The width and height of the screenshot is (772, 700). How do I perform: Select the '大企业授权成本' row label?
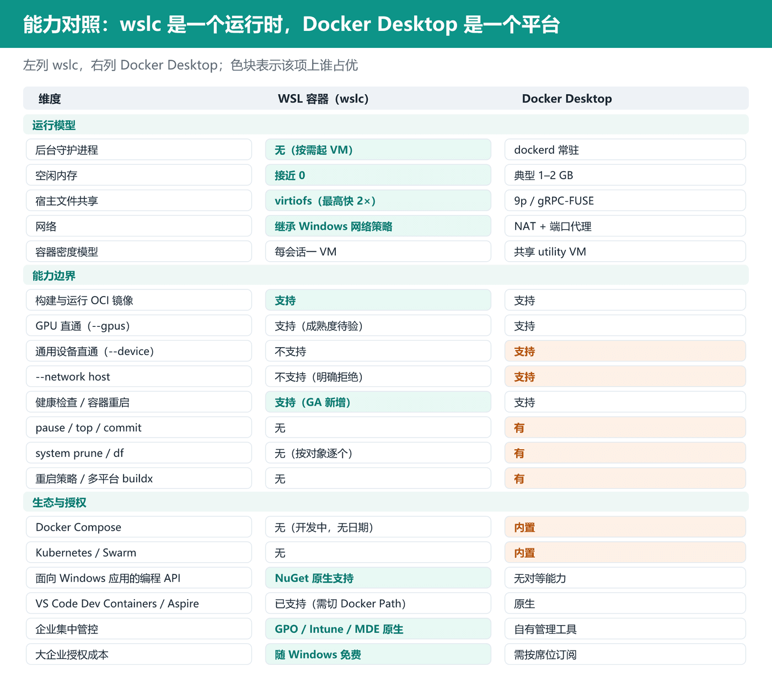[x=139, y=654]
